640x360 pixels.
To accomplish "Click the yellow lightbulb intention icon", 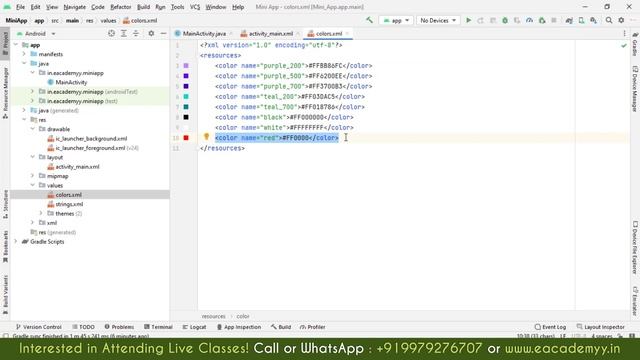I will [207, 137].
